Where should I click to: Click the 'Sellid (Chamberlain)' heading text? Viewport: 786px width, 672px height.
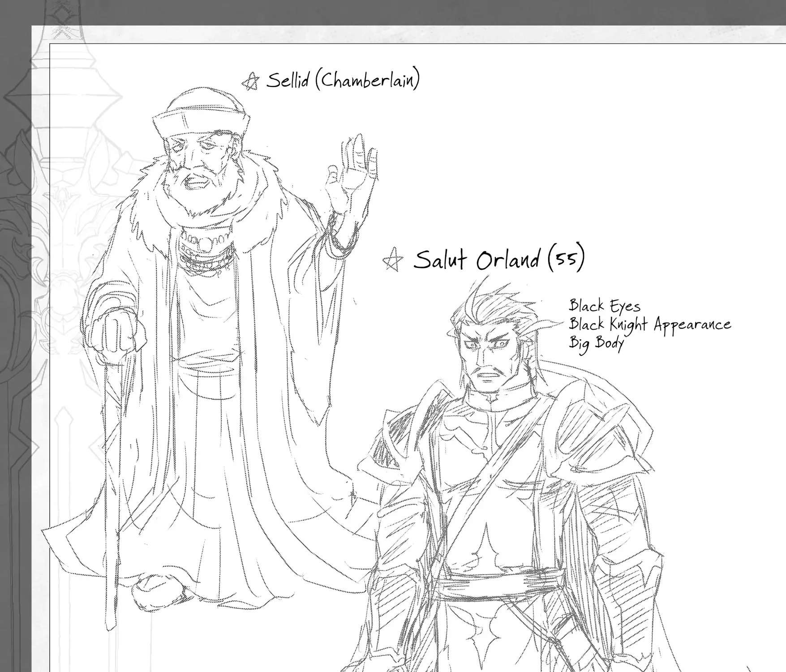343,80
